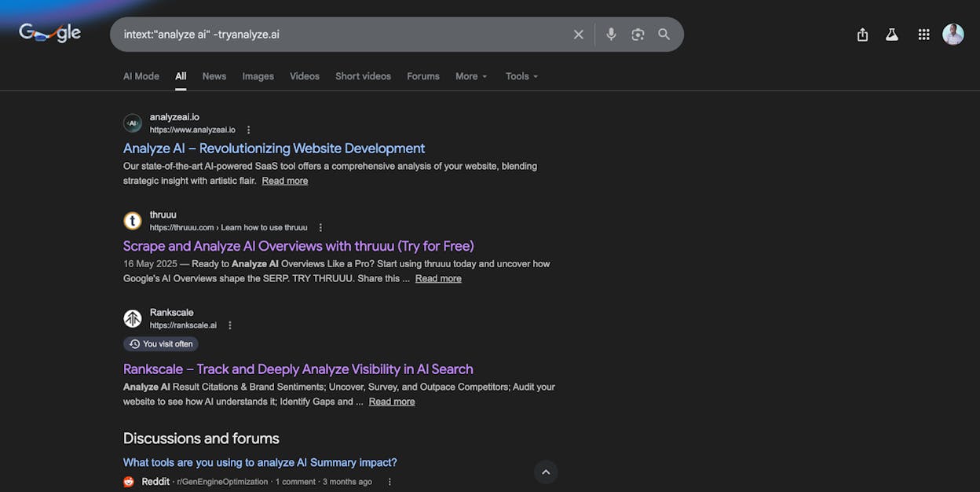Open three-dot menu for Rankscale result
The image size is (980, 492).
point(230,325)
